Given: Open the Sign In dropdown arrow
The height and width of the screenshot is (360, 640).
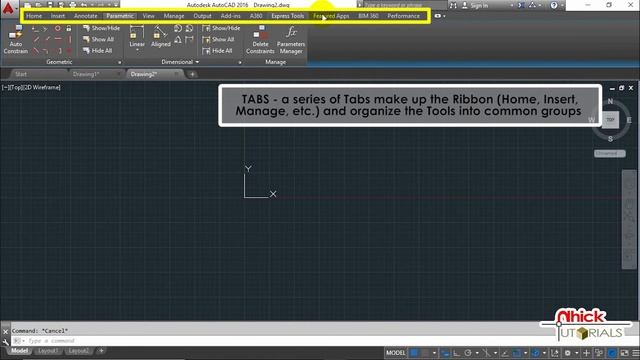Looking at the screenshot, I should 511,6.
